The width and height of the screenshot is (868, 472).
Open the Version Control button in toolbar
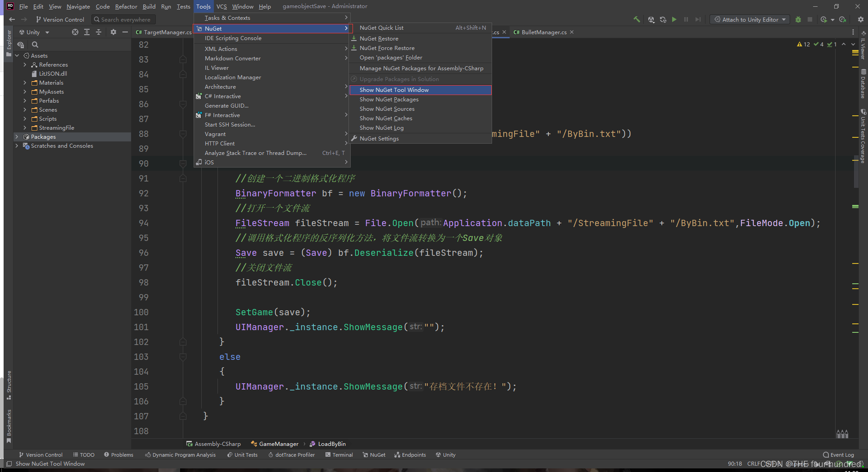tap(60, 19)
